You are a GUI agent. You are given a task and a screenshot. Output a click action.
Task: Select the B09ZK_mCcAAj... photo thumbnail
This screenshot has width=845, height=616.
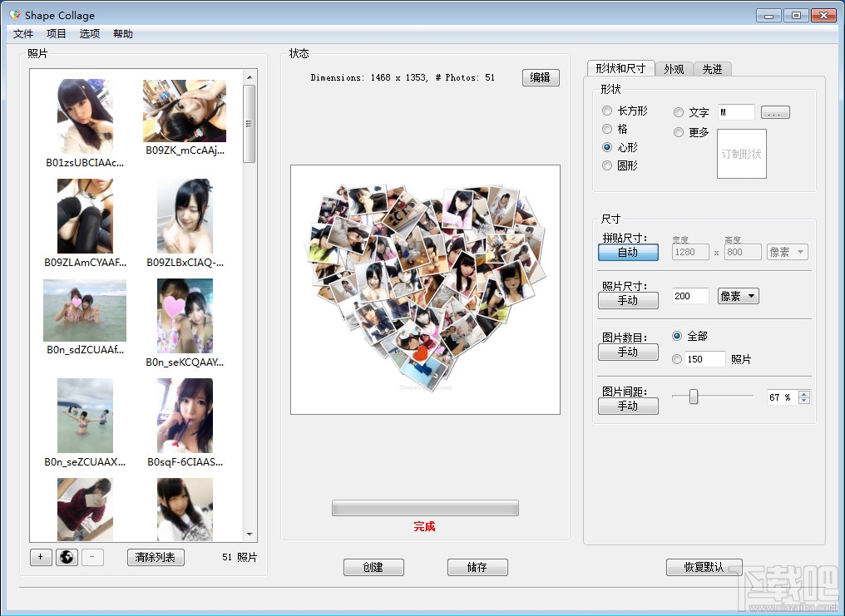(x=185, y=111)
